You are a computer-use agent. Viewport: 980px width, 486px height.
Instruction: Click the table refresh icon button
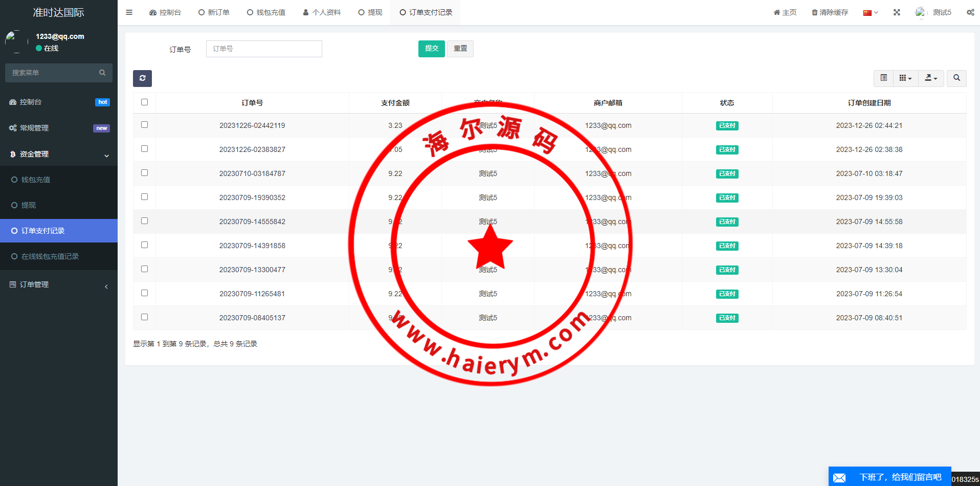[142, 78]
